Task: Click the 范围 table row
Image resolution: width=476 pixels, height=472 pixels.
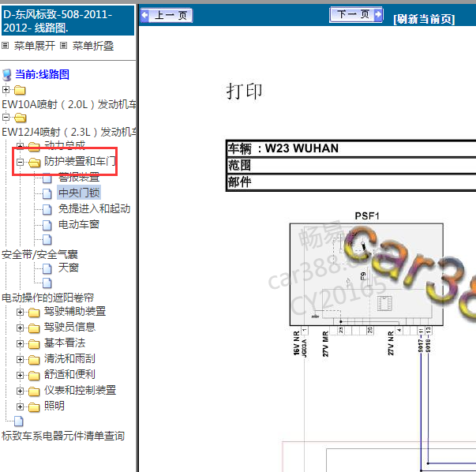Action: [x=351, y=166]
